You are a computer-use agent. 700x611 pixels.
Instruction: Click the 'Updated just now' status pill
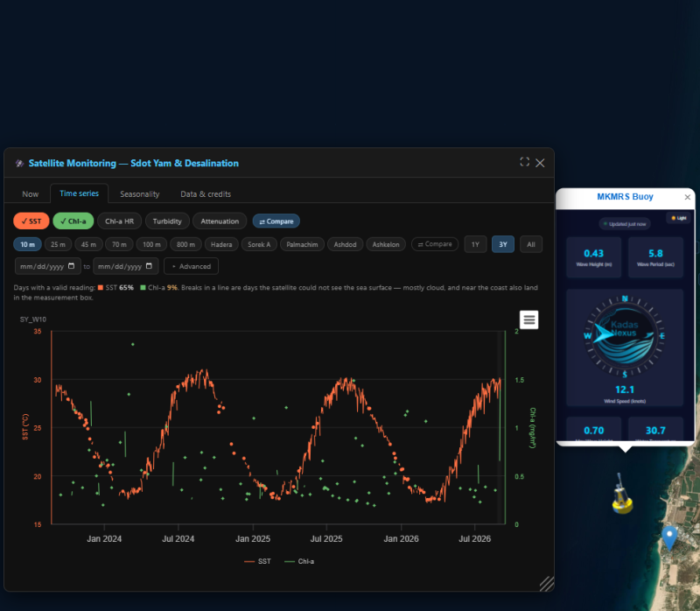(x=625, y=224)
